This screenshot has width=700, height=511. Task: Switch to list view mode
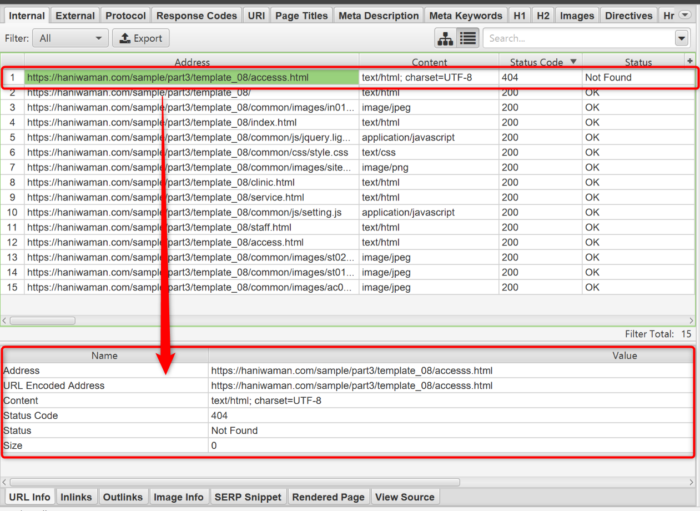(467, 38)
